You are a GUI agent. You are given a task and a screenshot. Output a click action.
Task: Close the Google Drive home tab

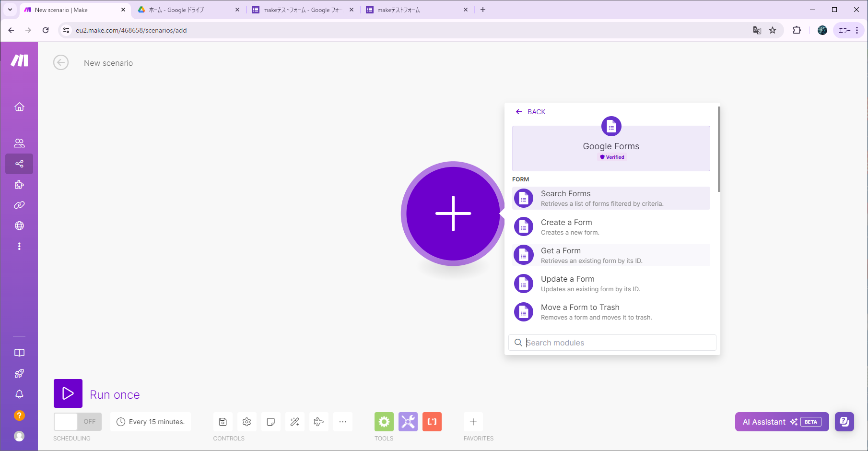(x=237, y=10)
